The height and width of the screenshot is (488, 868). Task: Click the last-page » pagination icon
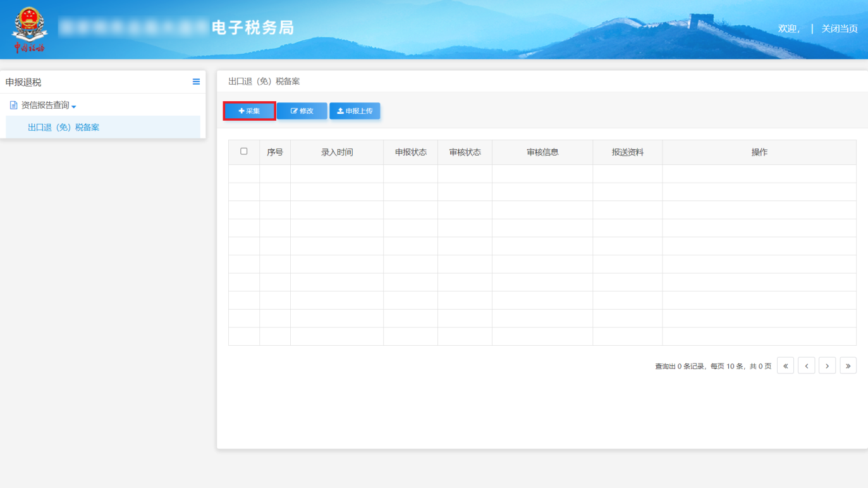click(x=848, y=365)
